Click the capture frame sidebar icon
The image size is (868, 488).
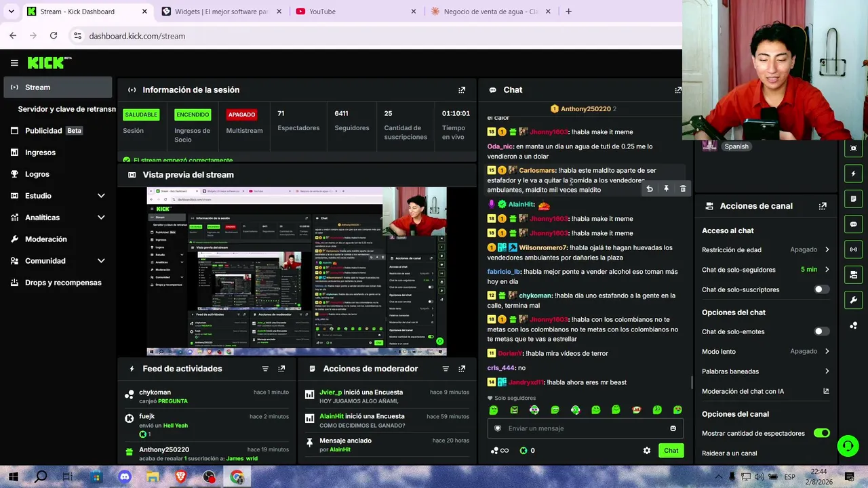(x=854, y=148)
